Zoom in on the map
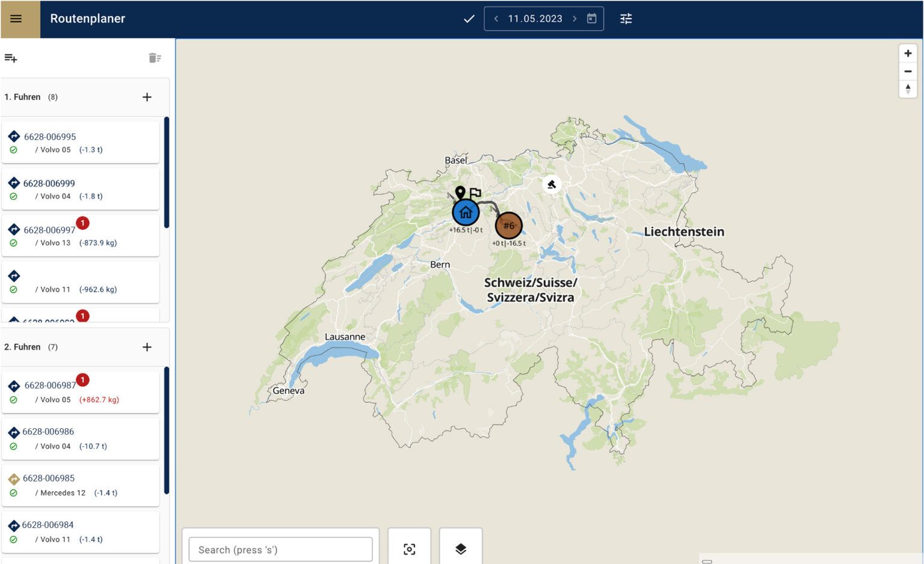The height and width of the screenshot is (564, 924). pyautogui.click(x=908, y=54)
